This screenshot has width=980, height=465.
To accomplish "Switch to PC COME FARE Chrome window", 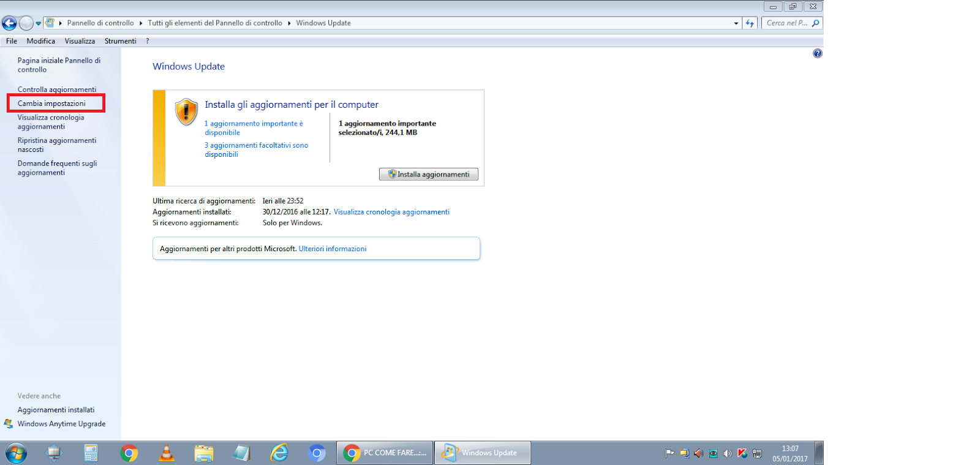I will pos(385,453).
